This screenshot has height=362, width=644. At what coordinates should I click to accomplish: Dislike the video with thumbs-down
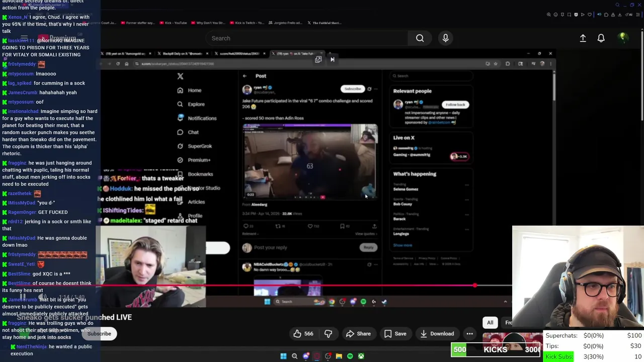point(328,334)
